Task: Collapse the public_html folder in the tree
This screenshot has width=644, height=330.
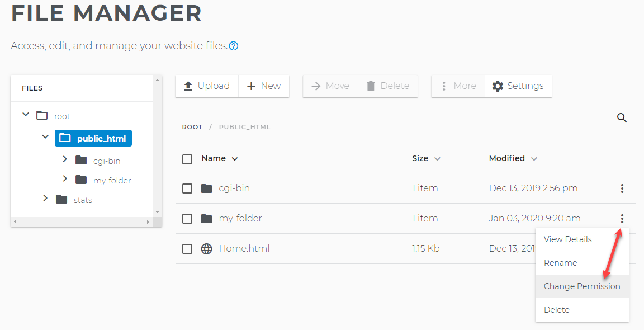Action: (45, 137)
